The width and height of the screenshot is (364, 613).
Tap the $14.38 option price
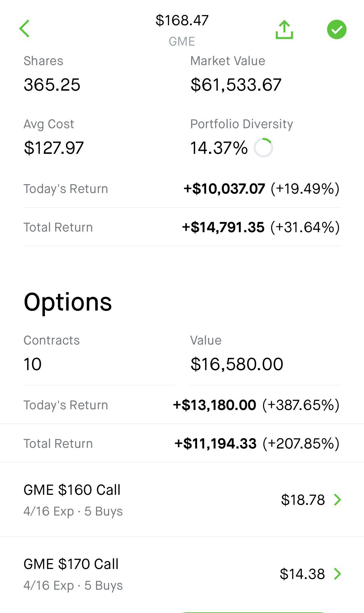click(302, 574)
